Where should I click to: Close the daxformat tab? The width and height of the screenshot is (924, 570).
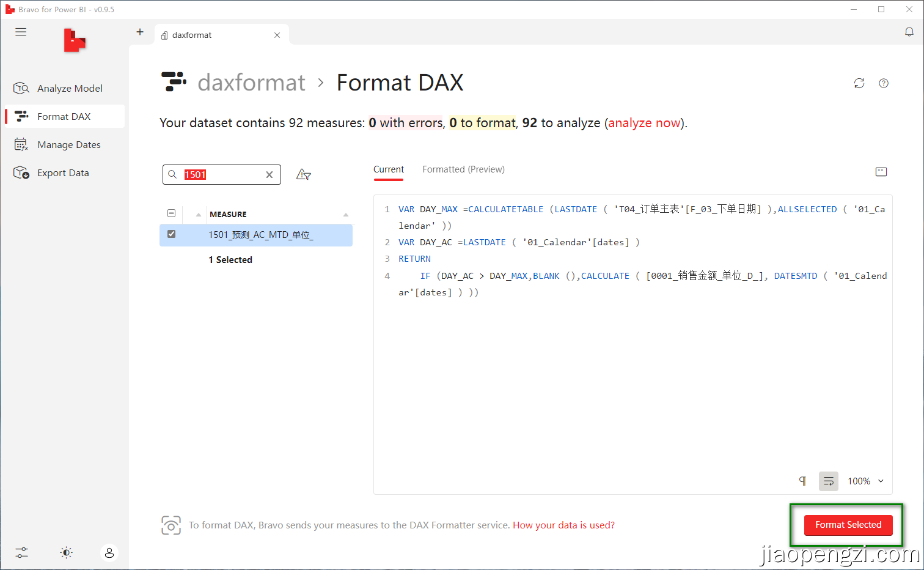tap(277, 35)
